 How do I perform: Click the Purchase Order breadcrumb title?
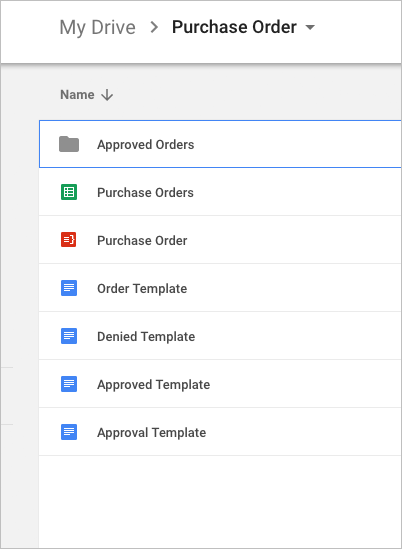click(234, 27)
